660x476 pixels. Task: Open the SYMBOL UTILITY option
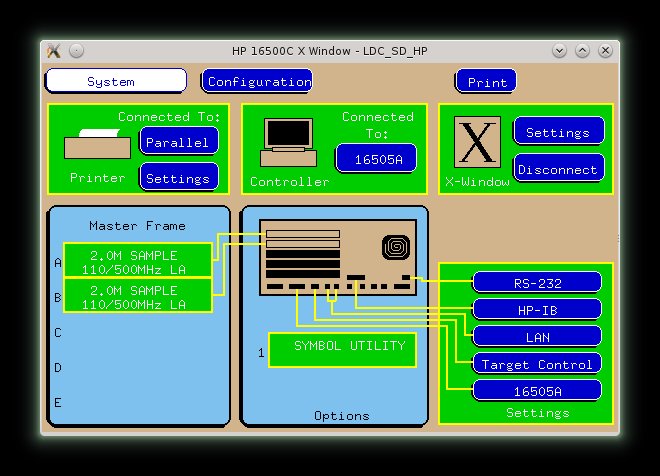pos(342,350)
